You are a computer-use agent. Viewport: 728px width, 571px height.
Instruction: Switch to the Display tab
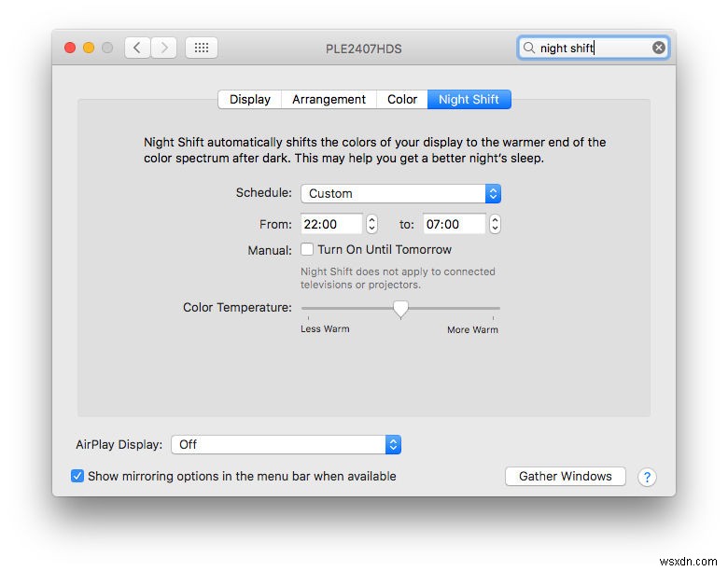250,99
